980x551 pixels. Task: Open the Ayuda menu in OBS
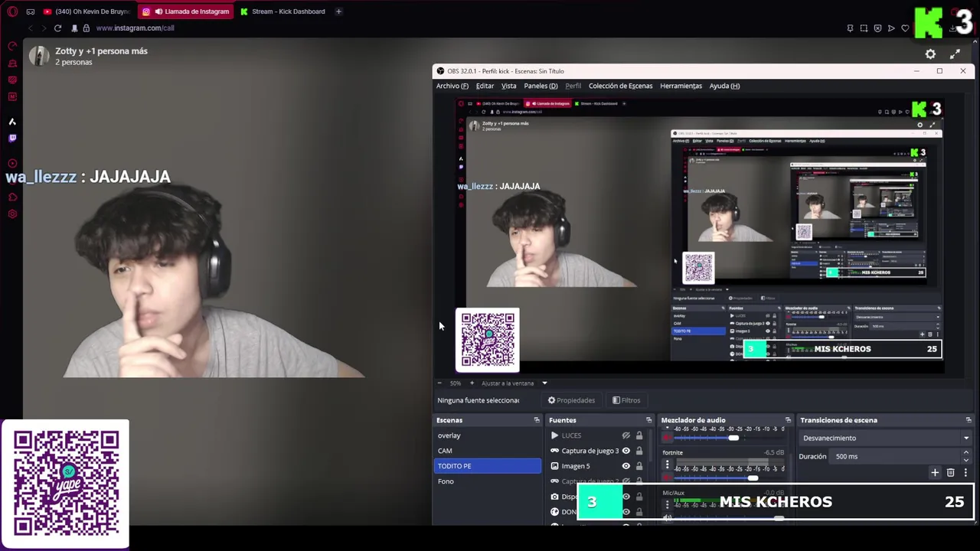pos(724,86)
